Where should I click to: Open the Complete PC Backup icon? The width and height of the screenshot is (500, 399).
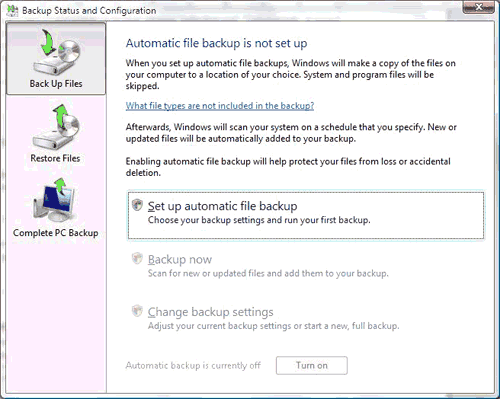coord(55,200)
